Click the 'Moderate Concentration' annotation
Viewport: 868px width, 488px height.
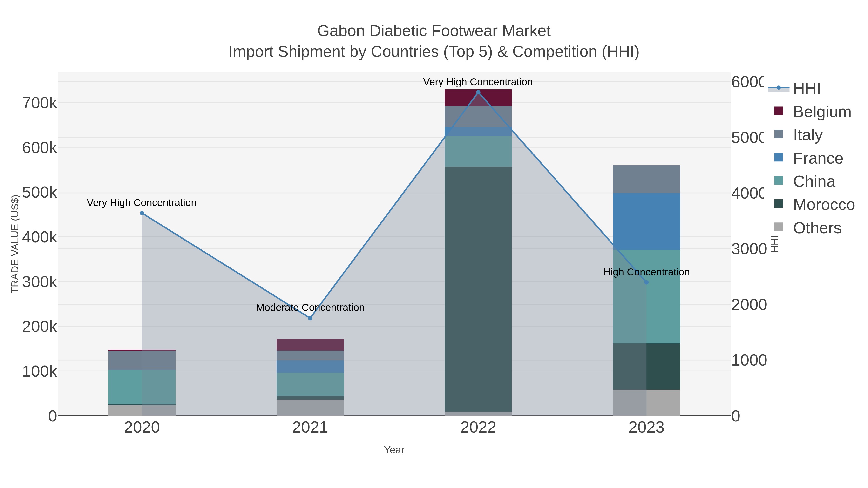point(310,308)
